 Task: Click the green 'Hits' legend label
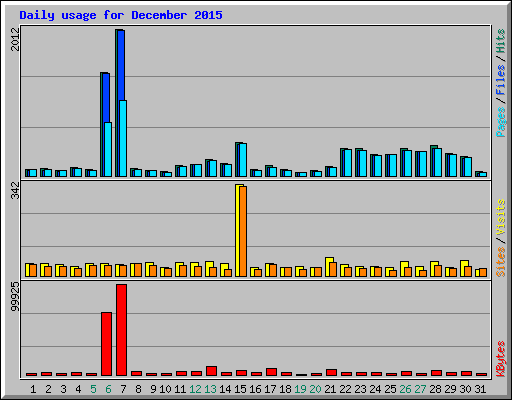pyautogui.click(x=500, y=41)
